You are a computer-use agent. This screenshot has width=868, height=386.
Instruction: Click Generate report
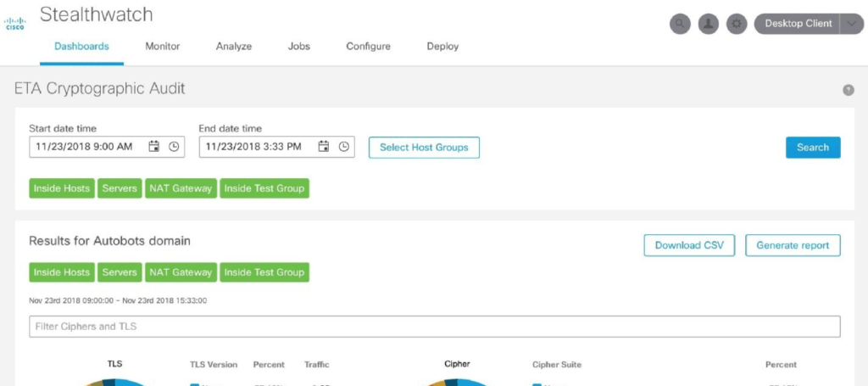(793, 245)
